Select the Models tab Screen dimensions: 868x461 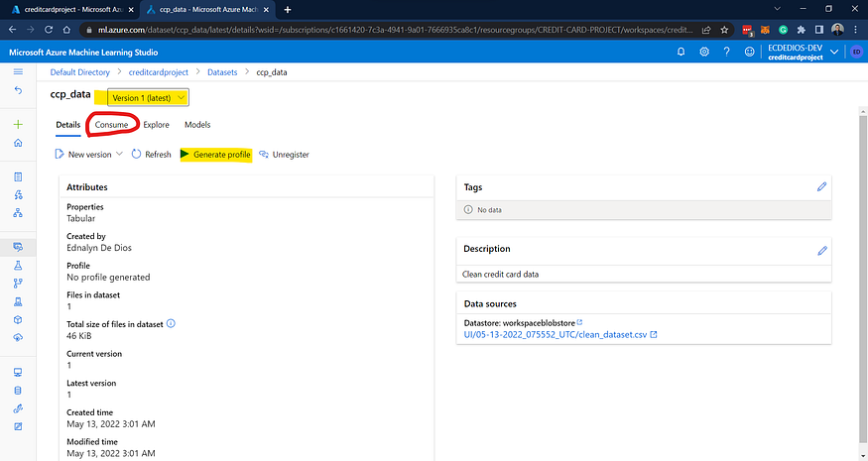pyautogui.click(x=197, y=125)
